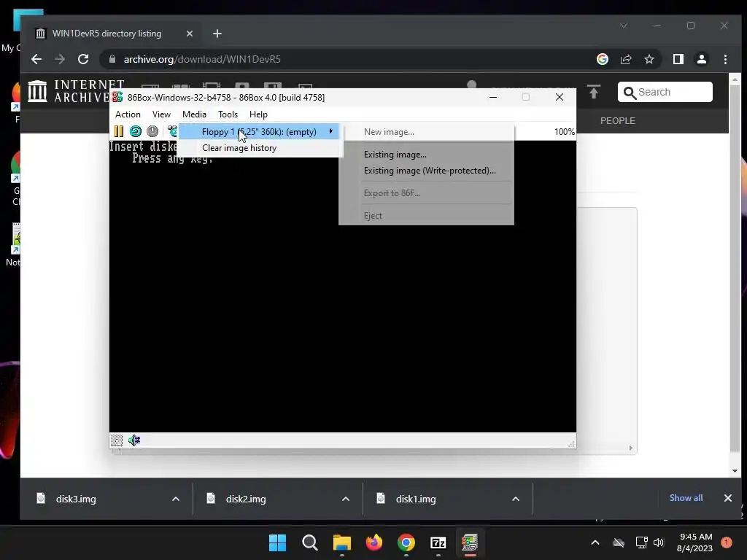
Task: Open the Help menu in 86Box
Action: (258, 114)
